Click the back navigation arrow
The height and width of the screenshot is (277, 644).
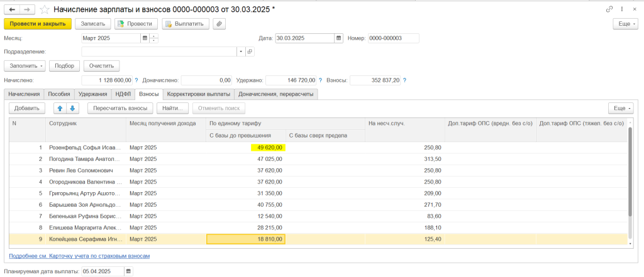pyautogui.click(x=12, y=9)
